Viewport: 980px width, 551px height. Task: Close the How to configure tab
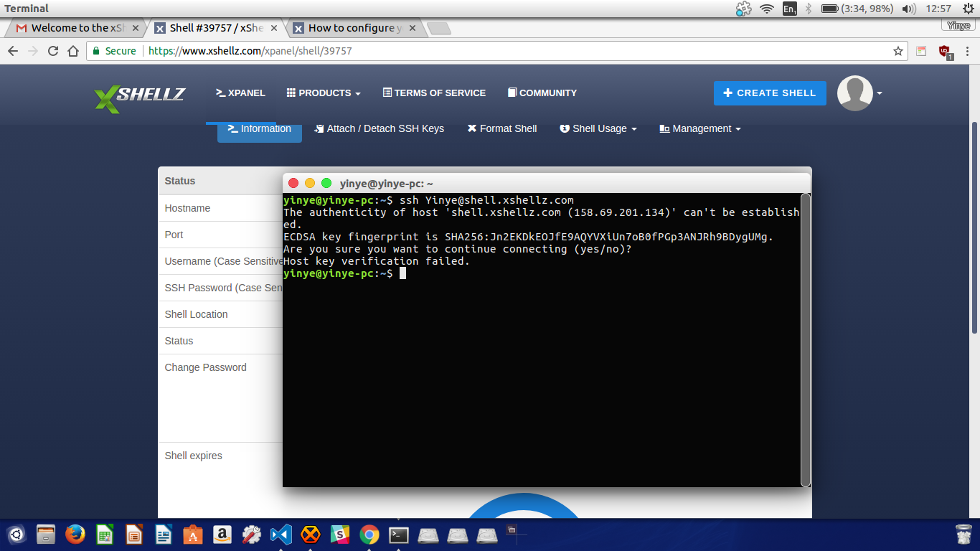pos(413,28)
